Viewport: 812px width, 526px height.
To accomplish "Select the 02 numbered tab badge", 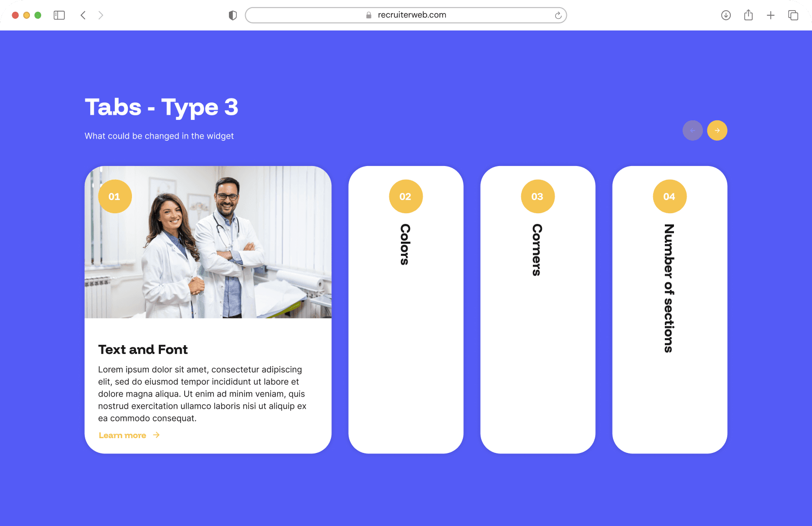I will (x=405, y=196).
